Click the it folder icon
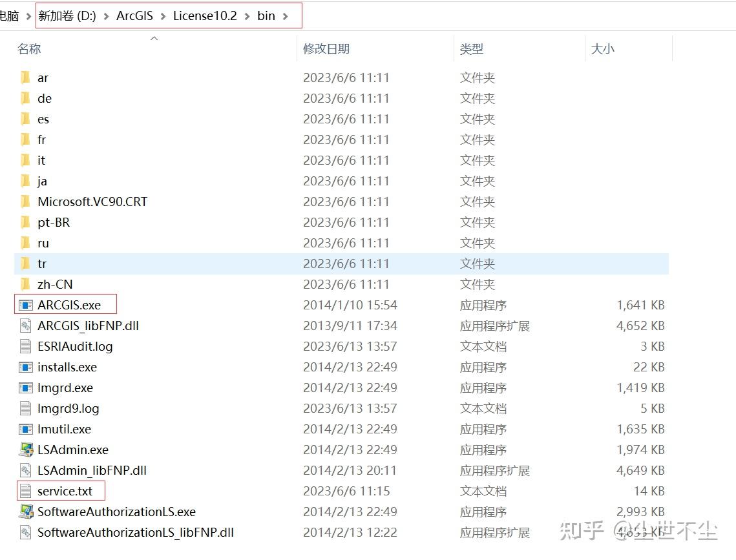The height and width of the screenshot is (560, 736). tap(25, 160)
